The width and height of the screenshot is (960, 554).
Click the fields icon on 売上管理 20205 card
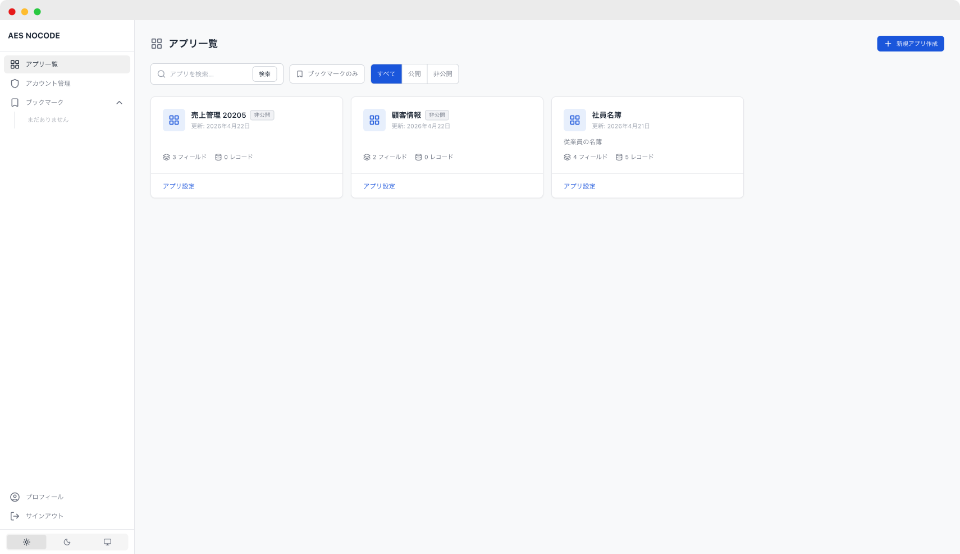coord(166,157)
